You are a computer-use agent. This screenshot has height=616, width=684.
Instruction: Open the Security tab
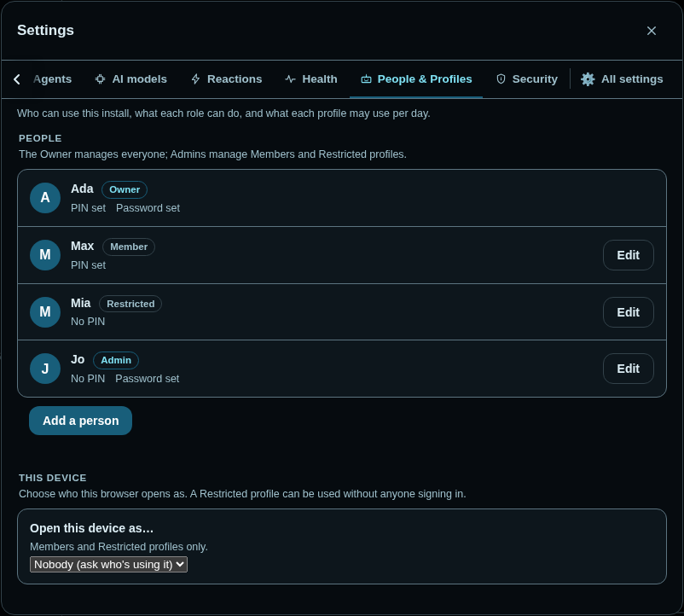click(x=527, y=79)
